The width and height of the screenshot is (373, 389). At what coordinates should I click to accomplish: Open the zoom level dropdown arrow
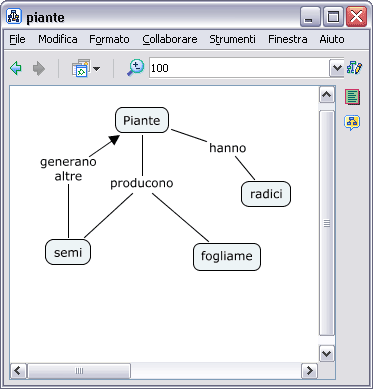click(337, 68)
